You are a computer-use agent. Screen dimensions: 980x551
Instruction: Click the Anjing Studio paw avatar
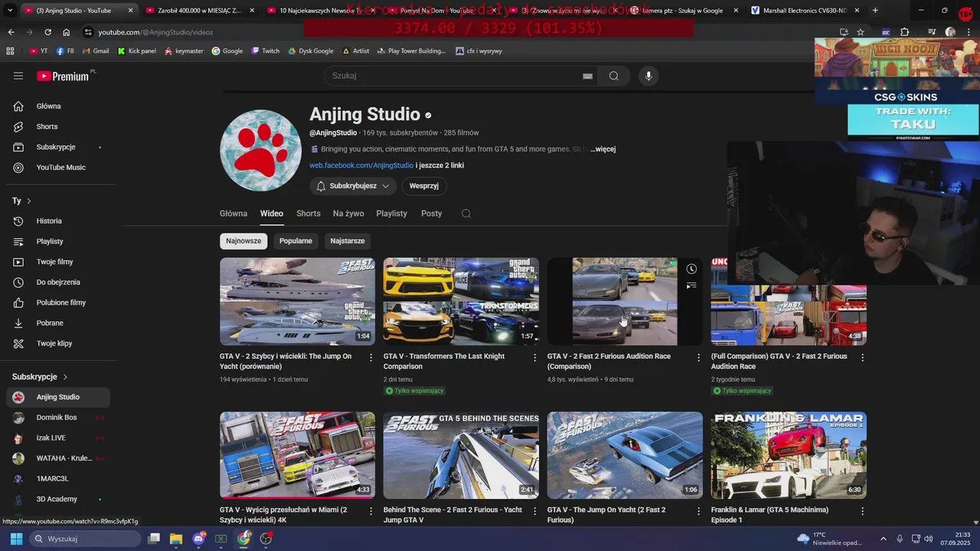click(x=260, y=150)
